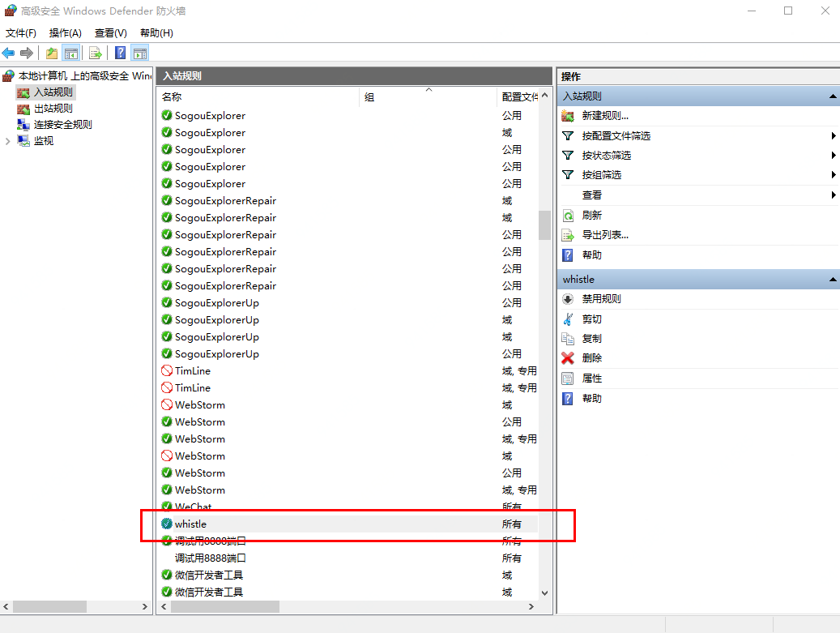The image size is (840, 633).
Task: Open the 操作(A) menu
Action: click(65, 33)
